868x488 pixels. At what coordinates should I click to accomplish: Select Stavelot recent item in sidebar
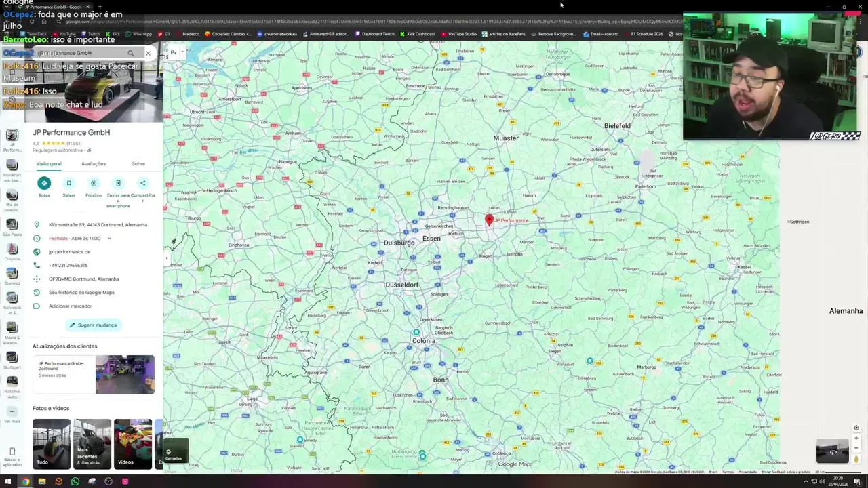pos(12,275)
